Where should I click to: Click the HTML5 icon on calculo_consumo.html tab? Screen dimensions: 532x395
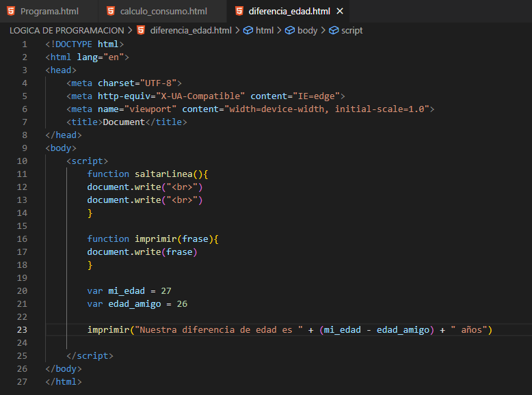(x=111, y=11)
